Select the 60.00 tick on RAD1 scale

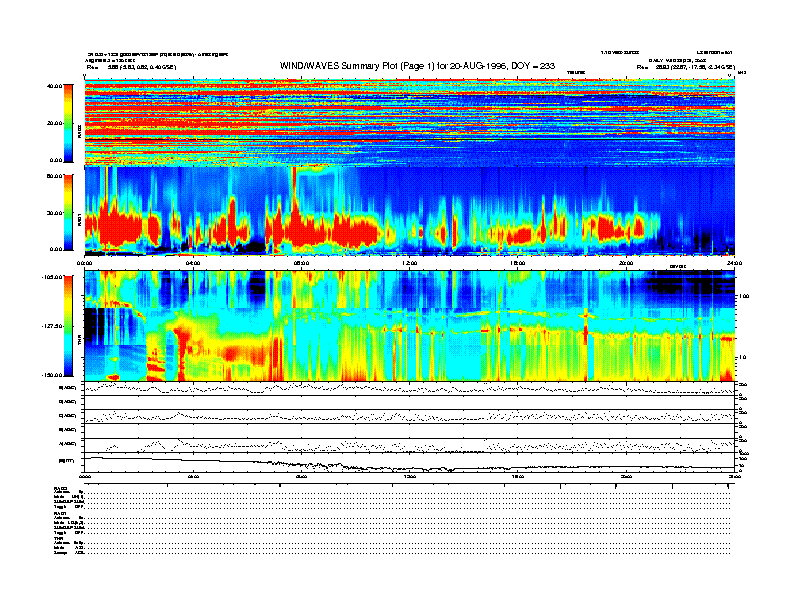pyautogui.click(x=54, y=176)
